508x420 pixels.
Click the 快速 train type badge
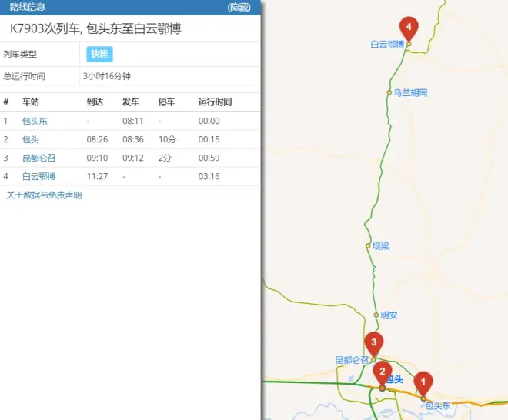(x=99, y=54)
